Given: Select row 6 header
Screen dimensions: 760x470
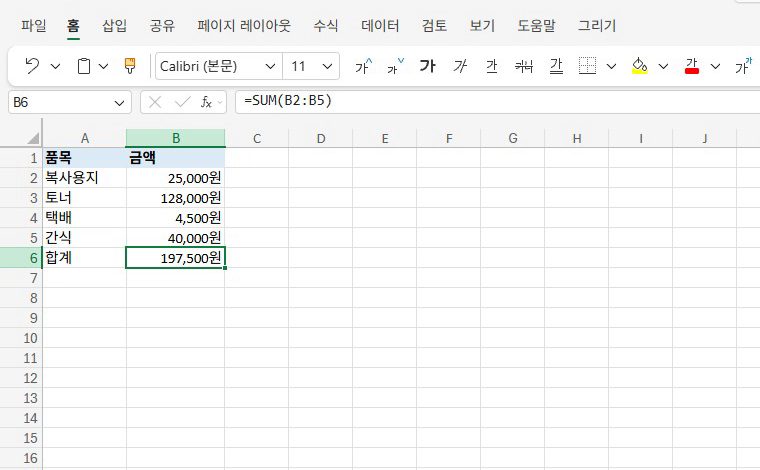Looking at the screenshot, I should [21, 258].
